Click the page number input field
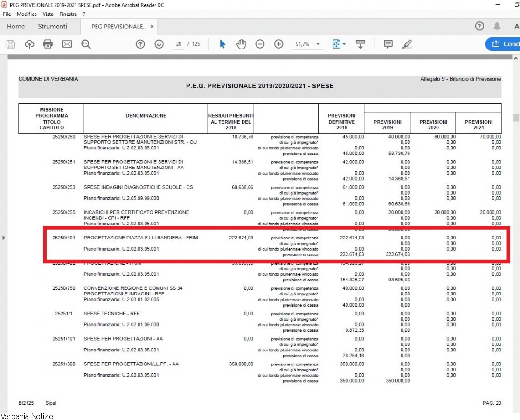 pyautogui.click(x=179, y=44)
